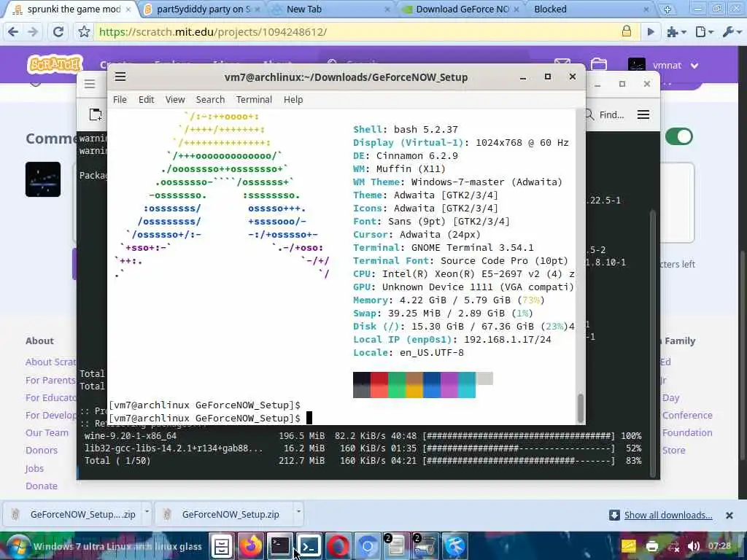
Task: Expand options for first GeForceNOW download
Action: point(147,513)
